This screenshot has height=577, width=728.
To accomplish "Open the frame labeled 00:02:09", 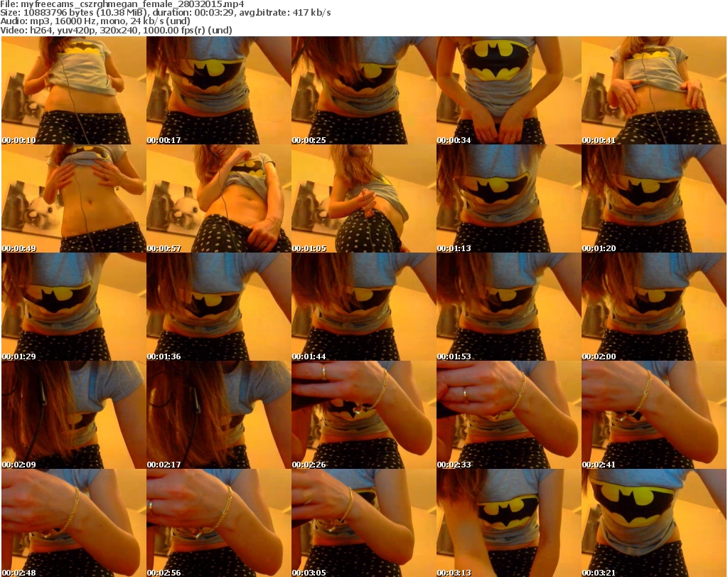I will 74,415.
